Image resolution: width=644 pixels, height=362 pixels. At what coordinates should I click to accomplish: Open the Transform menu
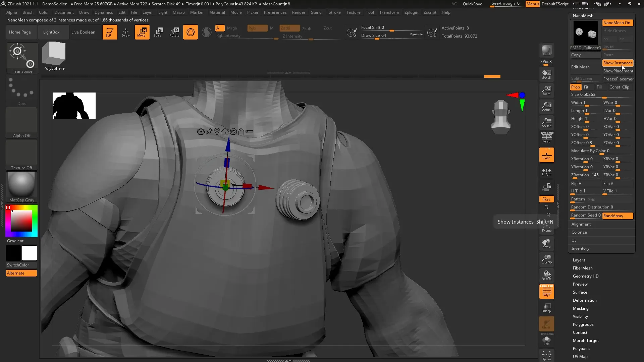389,12
